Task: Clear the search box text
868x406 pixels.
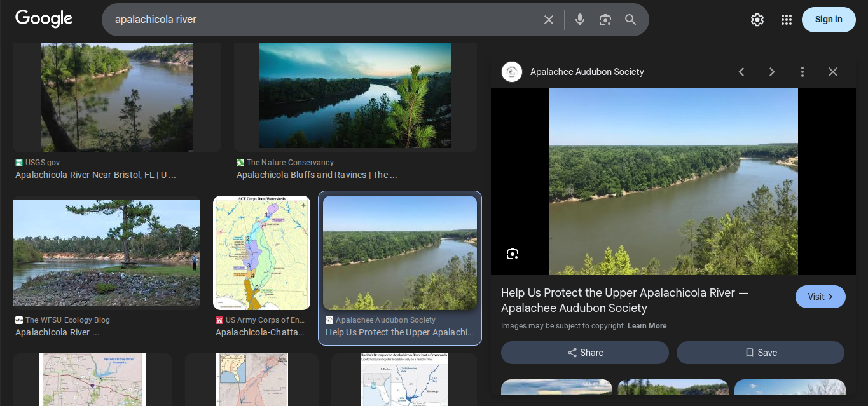Action: pyautogui.click(x=549, y=20)
